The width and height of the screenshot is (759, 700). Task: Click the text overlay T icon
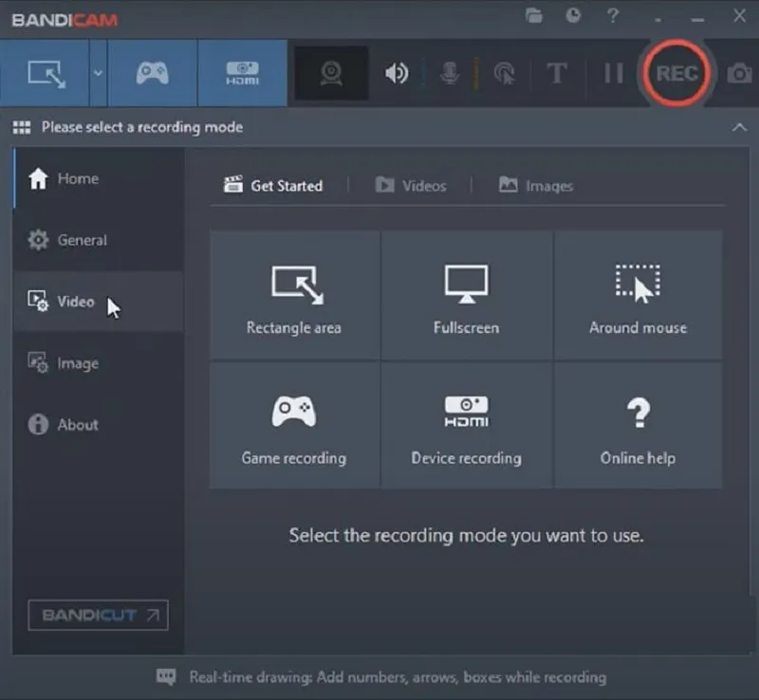click(x=556, y=73)
